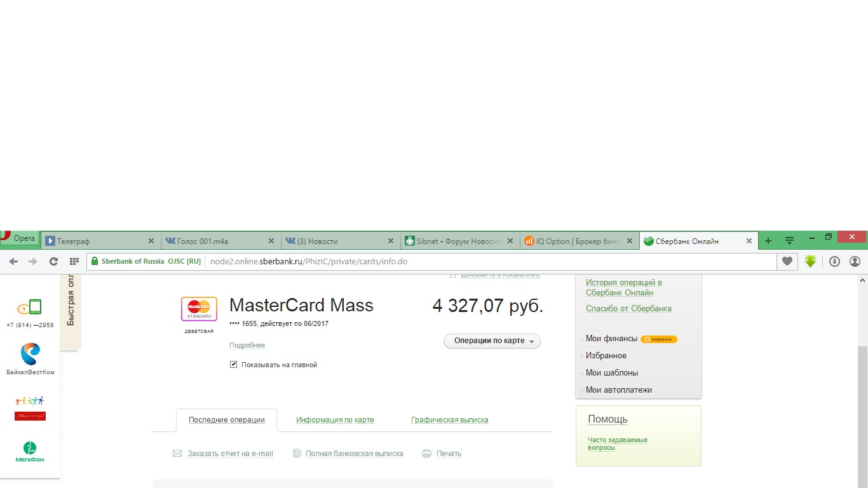Close the IQ Option tab
Viewport: 868px width, 488px height.
tap(630, 241)
